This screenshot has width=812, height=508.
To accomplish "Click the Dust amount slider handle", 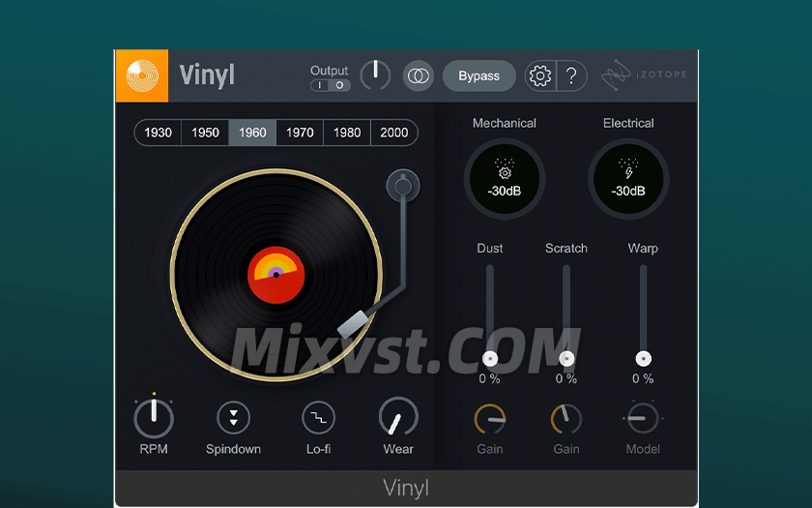I will 490,359.
